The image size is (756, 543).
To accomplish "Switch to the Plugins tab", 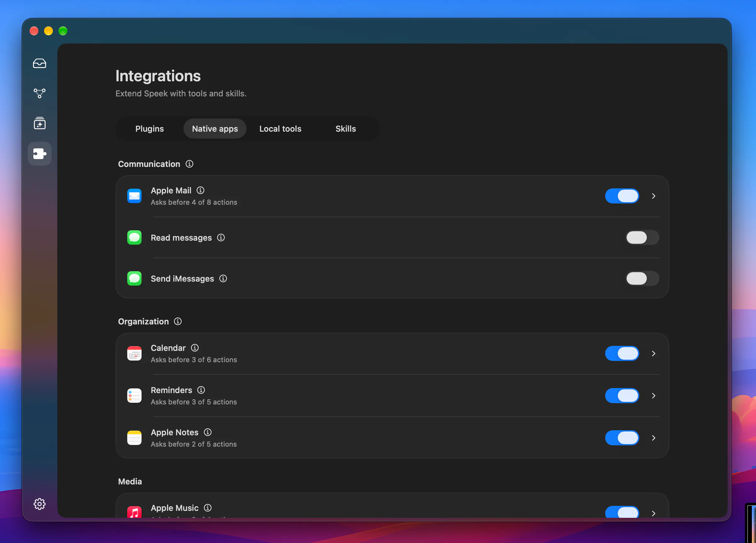I will click(x=149, y=129).
